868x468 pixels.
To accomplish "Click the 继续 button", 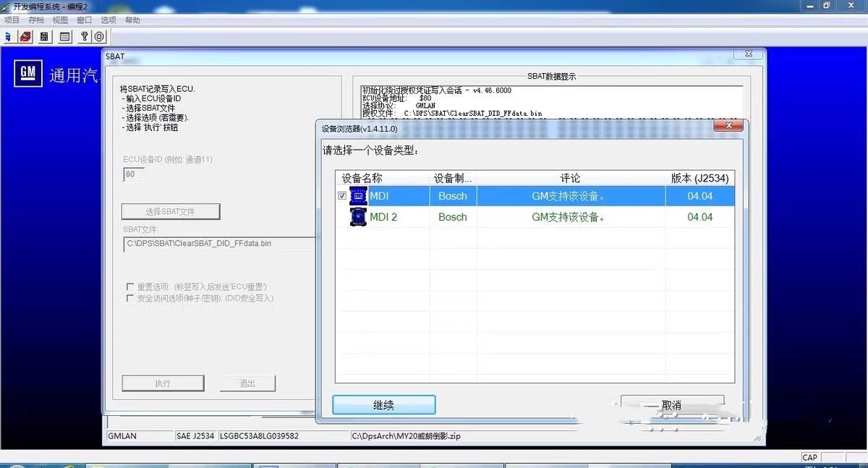I will click(x=384, y=405).
